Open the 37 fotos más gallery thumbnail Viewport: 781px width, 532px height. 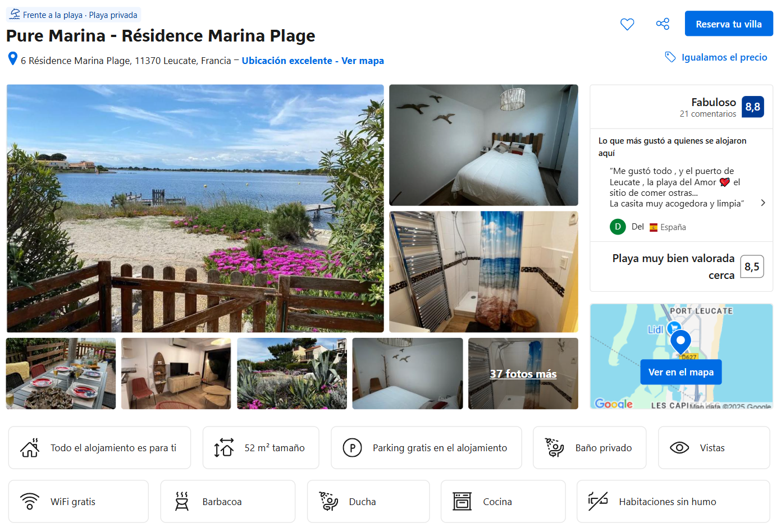click(523, 374)
